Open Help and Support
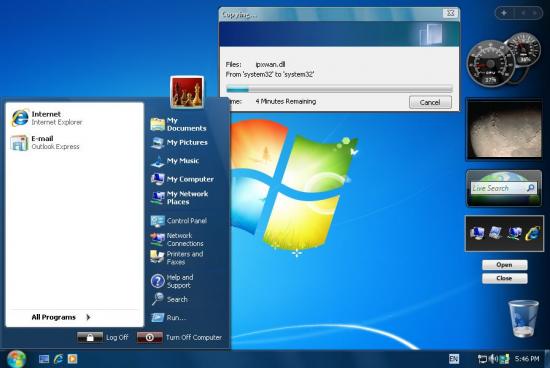550x368 pixels. coord(172,281)
